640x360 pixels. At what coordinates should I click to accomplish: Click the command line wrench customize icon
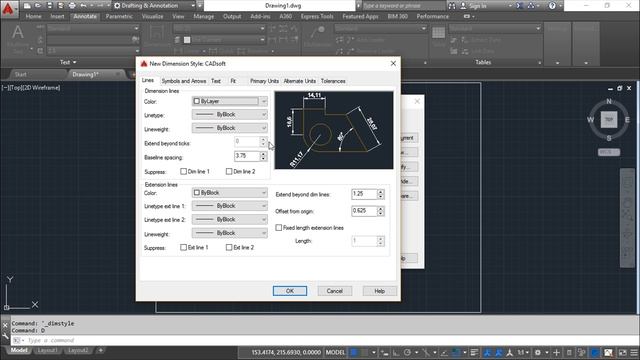point(5,336)
